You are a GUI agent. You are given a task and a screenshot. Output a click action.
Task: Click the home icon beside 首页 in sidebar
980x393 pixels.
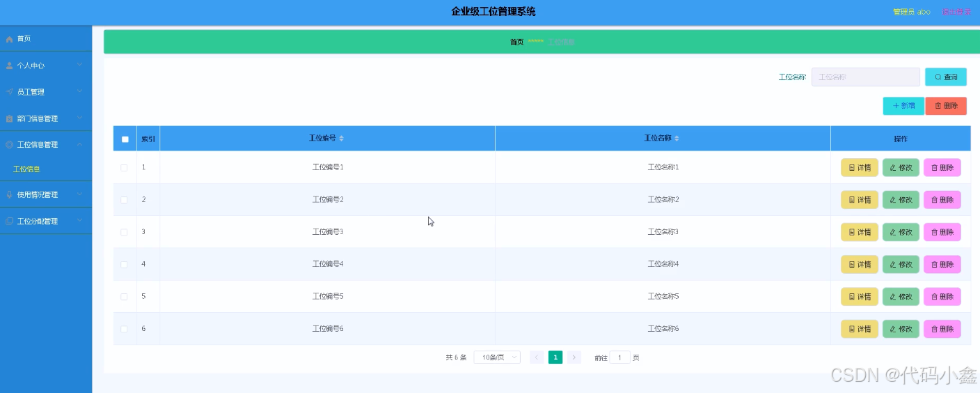(x=9, y=39)
